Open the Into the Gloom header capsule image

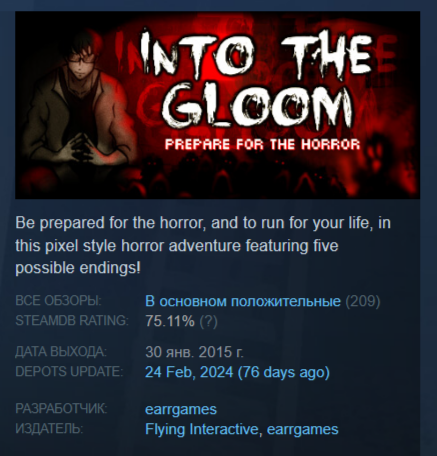pos(217,105)
